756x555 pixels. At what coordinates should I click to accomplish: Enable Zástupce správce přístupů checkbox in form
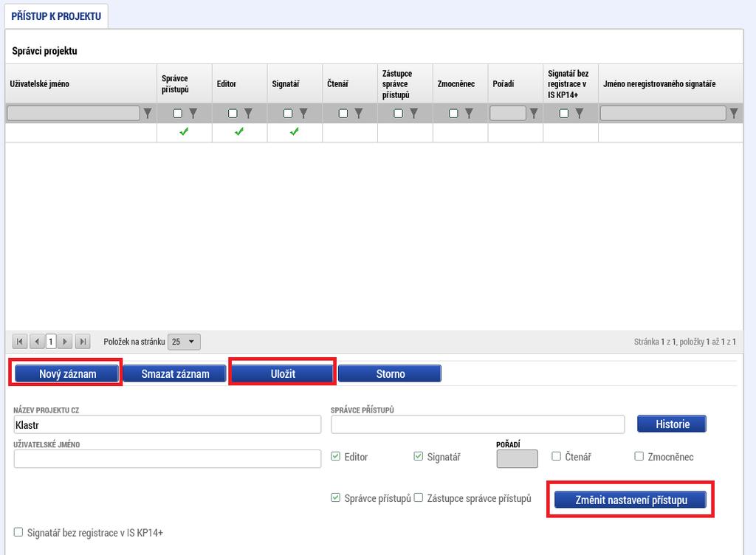pos(419,497)
